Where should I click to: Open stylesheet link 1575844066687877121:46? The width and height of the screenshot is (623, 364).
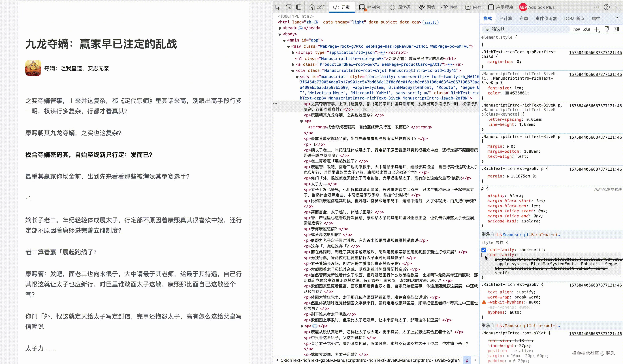[595, 53]
